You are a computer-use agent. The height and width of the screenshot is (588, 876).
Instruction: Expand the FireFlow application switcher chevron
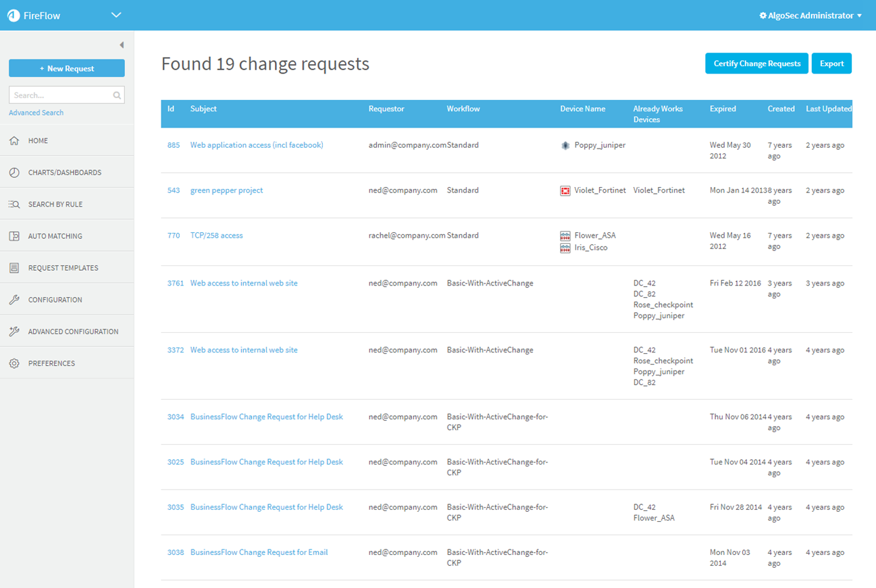[116, 15]
